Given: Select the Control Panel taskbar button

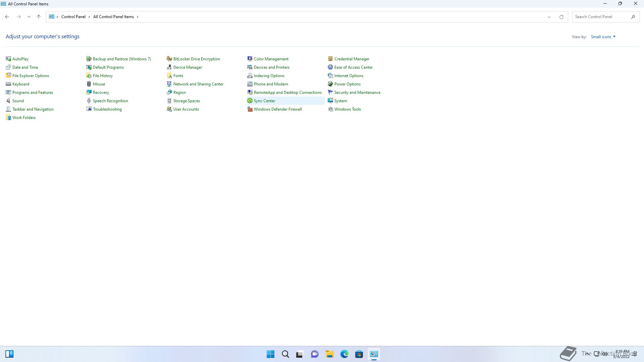Looking at the screenshot, I should click(374, 354).
